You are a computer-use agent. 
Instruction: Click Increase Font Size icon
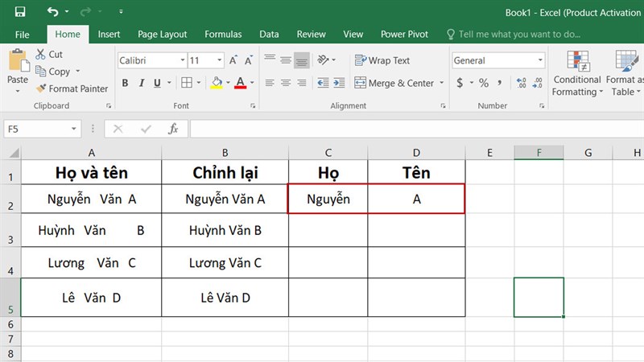233,61
